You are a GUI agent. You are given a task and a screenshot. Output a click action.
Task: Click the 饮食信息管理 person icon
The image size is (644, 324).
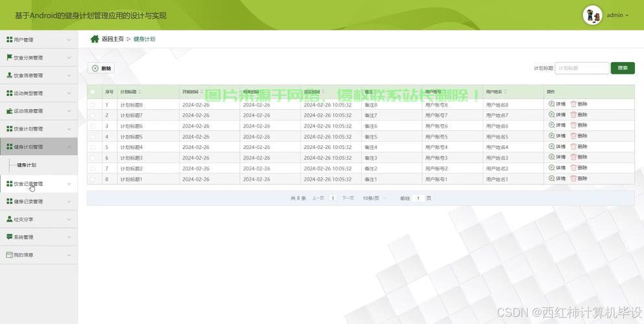point(10,75)
